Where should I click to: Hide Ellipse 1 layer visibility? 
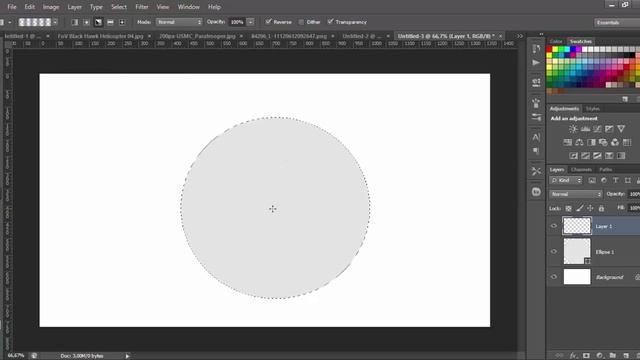click(553, 251)
